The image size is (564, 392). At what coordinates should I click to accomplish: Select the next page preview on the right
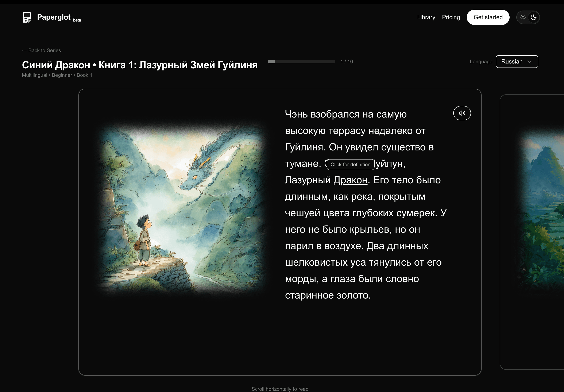pos(540,221)
